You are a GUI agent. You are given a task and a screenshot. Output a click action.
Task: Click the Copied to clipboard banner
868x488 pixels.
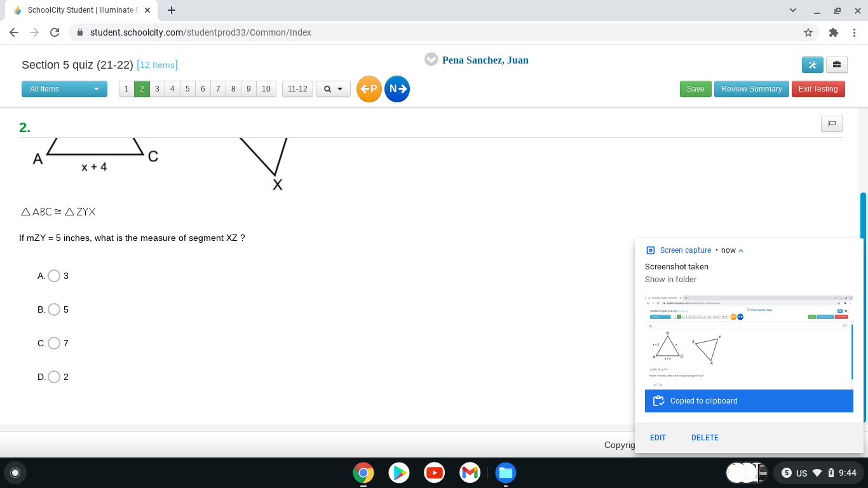(x=749, y=401)
